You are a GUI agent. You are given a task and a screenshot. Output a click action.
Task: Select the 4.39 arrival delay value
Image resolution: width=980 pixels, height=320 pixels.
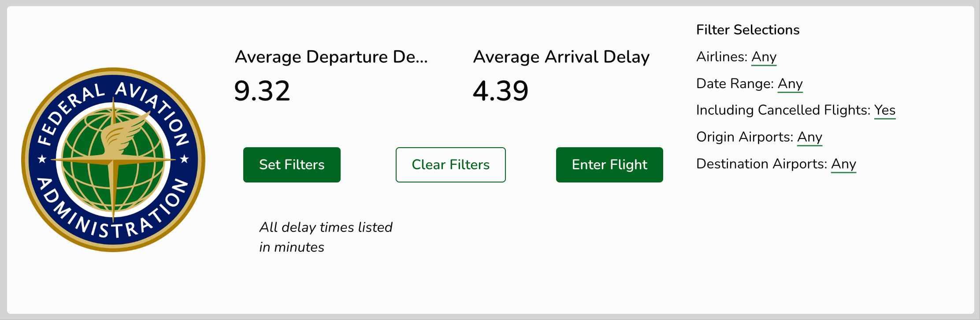click(501, 91)
